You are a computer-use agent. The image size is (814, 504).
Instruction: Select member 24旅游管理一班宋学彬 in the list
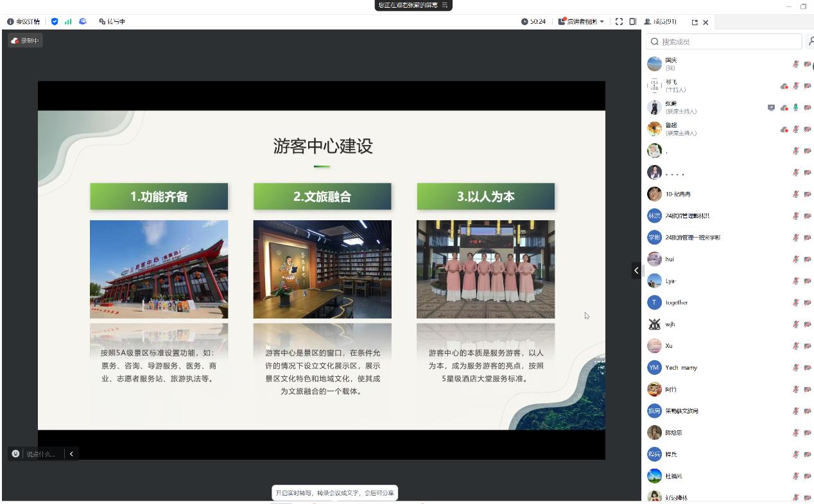(x=692, y=238)
